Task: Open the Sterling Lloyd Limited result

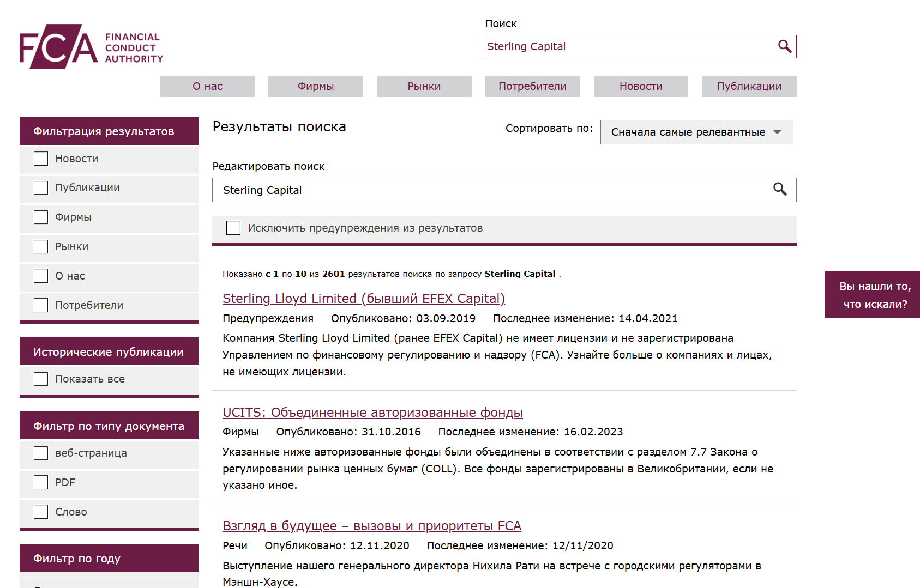Action: pos(363,299)
